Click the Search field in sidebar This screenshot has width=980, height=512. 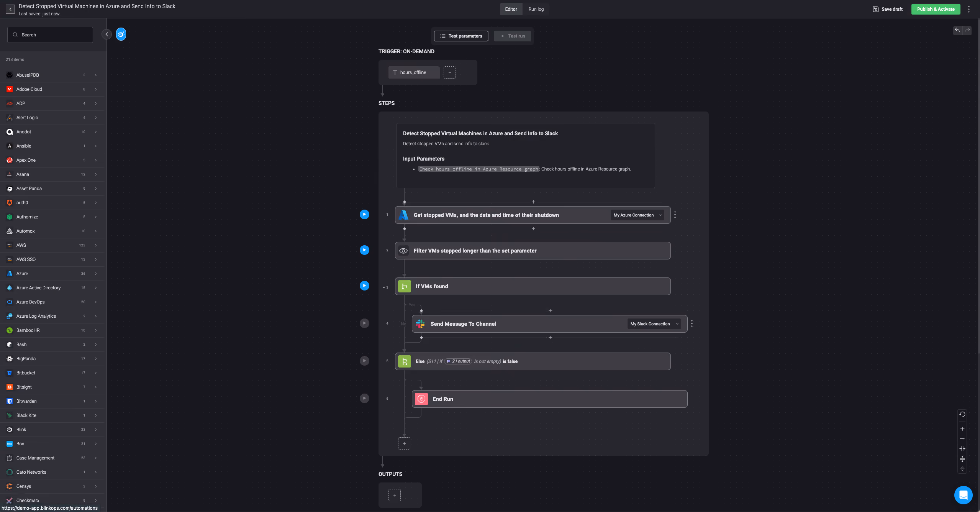pyautogui.click(x=50, y=35)
